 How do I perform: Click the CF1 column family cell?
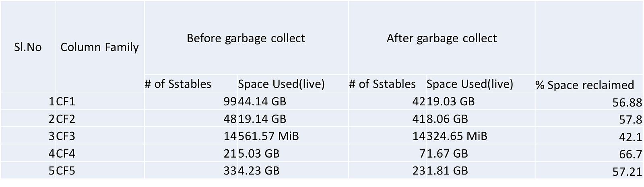pos(66,102)
